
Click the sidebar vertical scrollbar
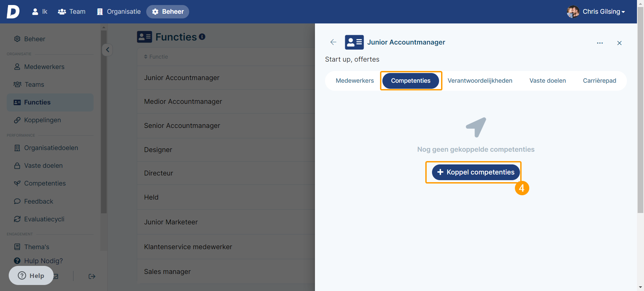coord(104,122)
